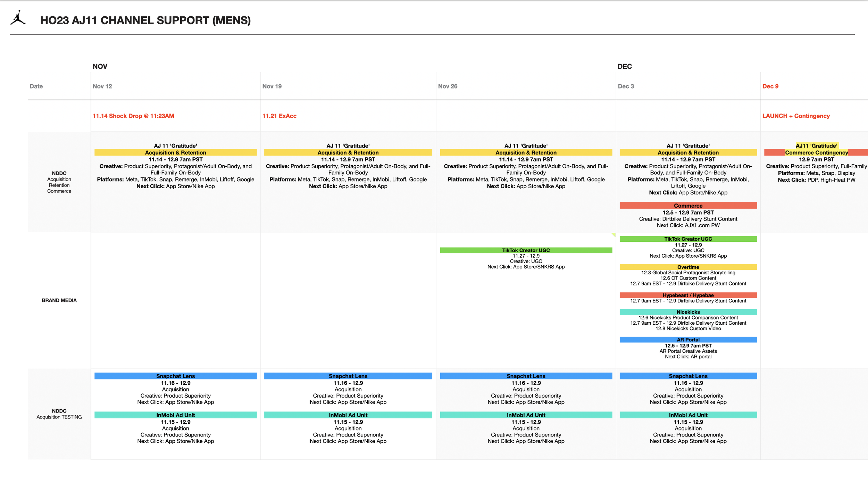Viewport: 868px width, 491px height.
Task: Select Dec 3 Snapchat Lens blue bar
Action: pos(688,376)
